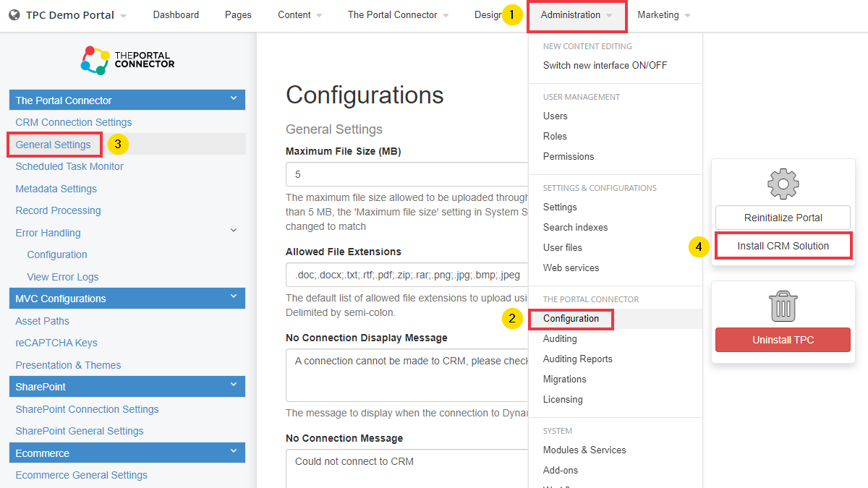Select Web services menu entry
This screenshot has height=488, width=868.
(x=571, y=267)
